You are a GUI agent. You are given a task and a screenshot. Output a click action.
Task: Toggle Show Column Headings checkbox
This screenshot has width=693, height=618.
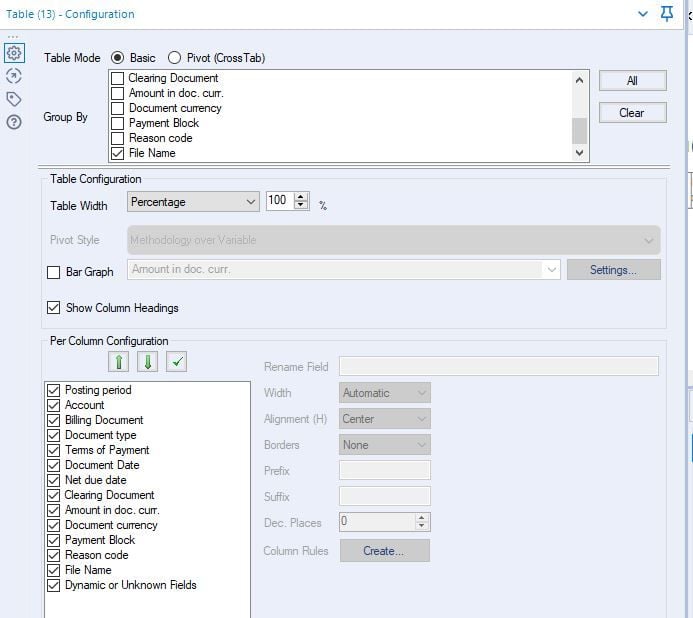[53, 308]
